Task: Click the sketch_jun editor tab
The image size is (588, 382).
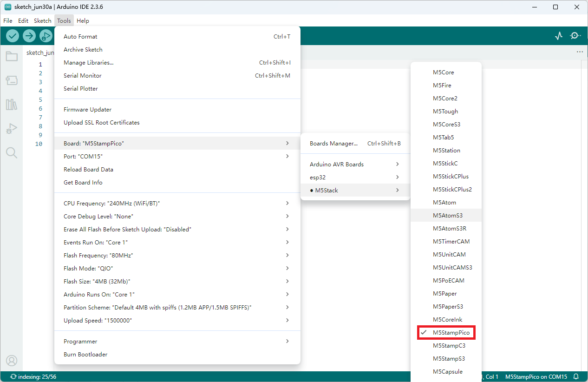Action: click(39, 53)
